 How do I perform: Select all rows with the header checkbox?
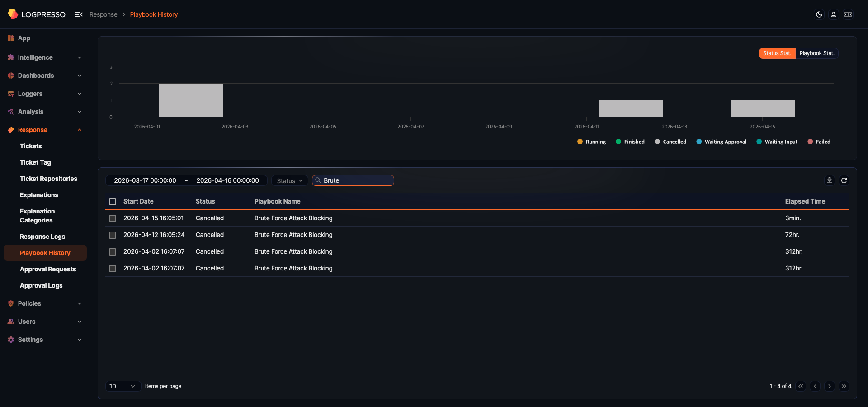113,202
